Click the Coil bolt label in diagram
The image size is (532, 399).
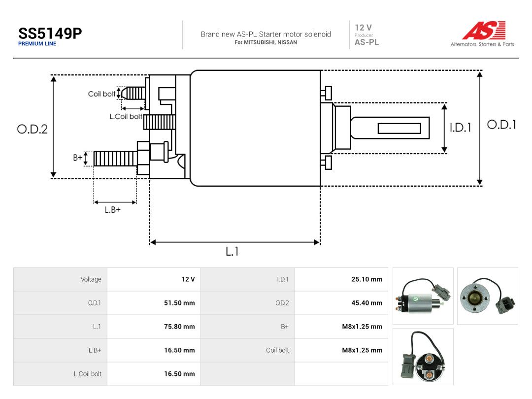101,94
